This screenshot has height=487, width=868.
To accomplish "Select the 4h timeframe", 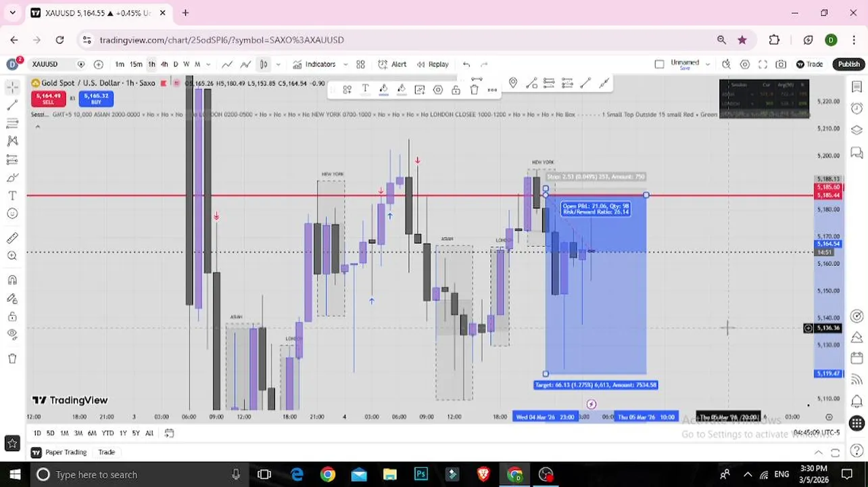I will [164, 64].
